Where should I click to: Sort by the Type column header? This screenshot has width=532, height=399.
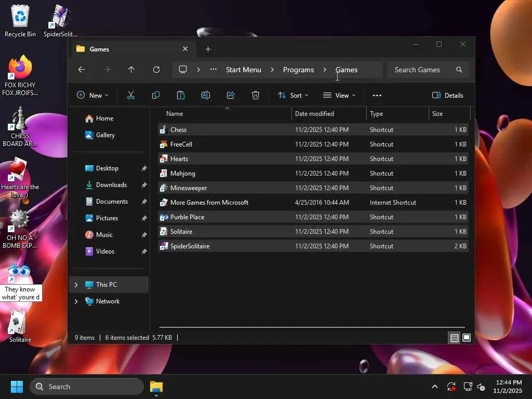pos(397,114)
